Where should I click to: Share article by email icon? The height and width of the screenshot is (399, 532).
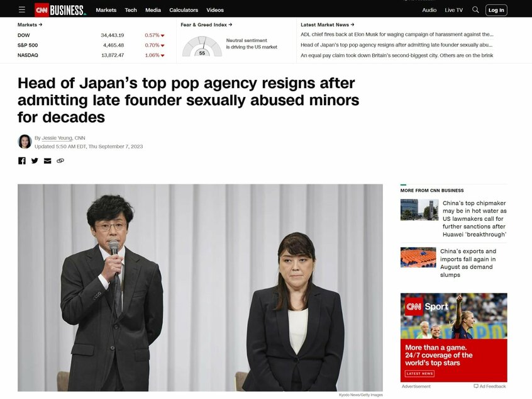(48, 161)
